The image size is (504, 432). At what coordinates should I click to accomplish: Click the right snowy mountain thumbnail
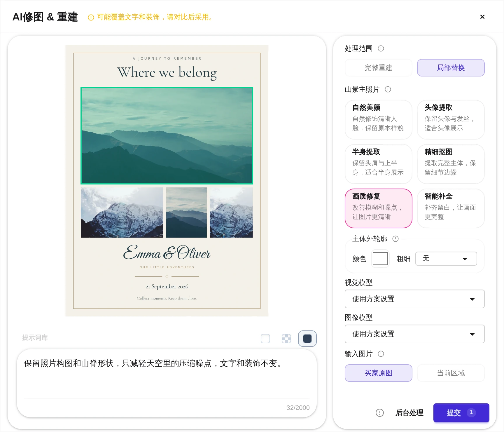pos(231,212)
